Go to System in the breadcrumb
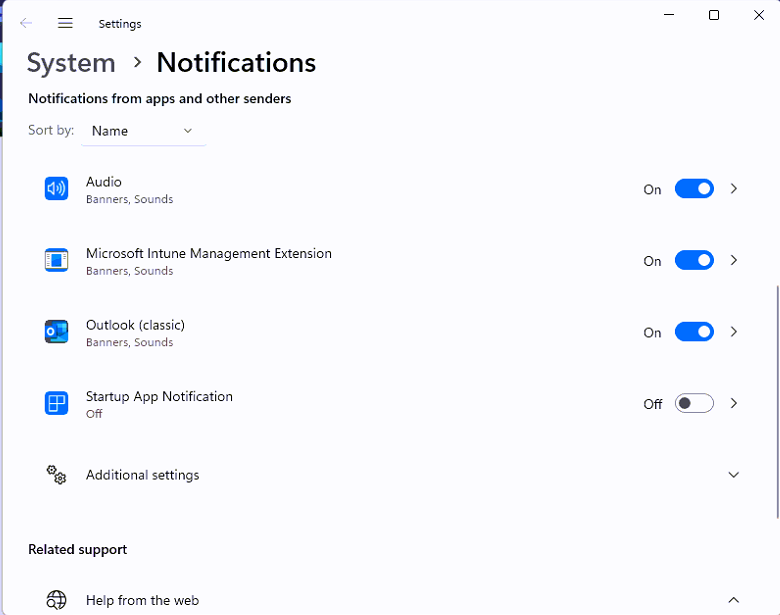 pyautogui.click(x=71, y=63)
